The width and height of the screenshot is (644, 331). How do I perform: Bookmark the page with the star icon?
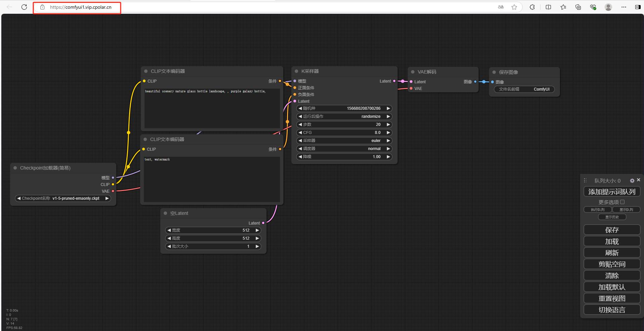pyautogui.click(x=514, y=7)
